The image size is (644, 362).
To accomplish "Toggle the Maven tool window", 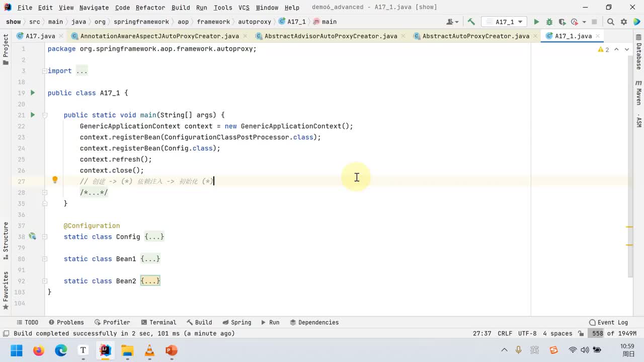I will coord(638,92).
